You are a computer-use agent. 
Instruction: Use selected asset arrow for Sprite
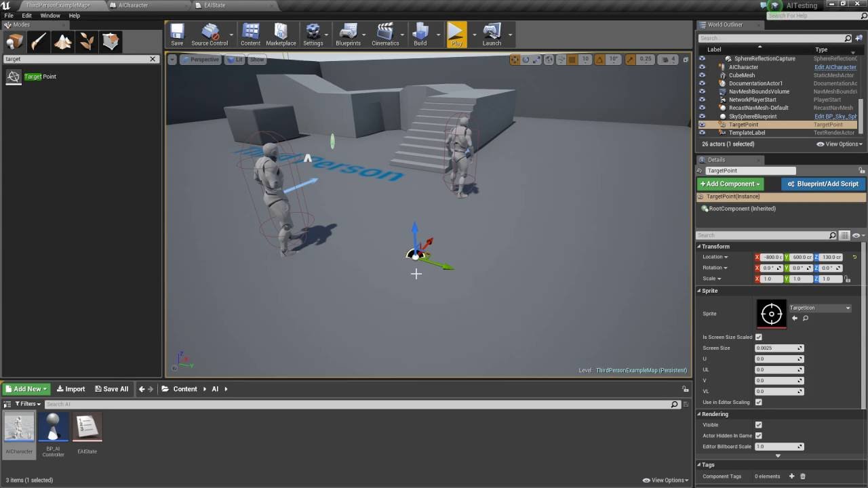(795, 318)
